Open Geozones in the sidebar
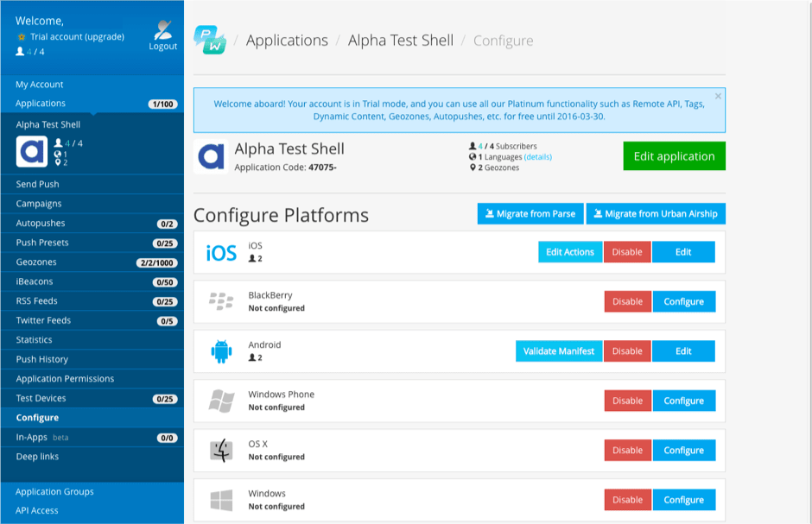Screen dimensions: 812x524 click(x=36, y=262)
